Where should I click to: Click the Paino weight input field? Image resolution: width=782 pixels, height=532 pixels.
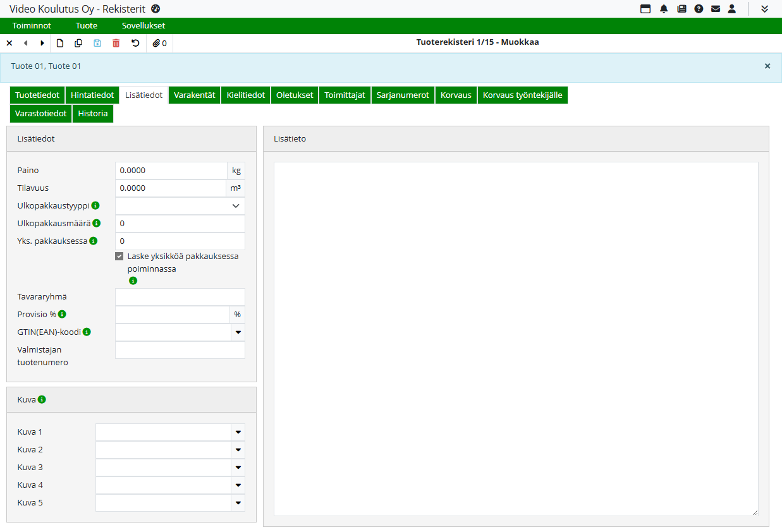pyautogui.click(x=171, y=171)
